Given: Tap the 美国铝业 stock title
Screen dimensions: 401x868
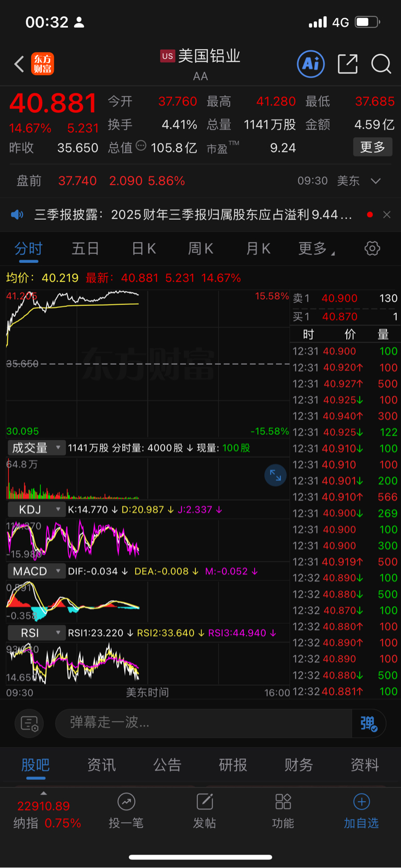Looking at the screenshot, I should coord(209,56).
